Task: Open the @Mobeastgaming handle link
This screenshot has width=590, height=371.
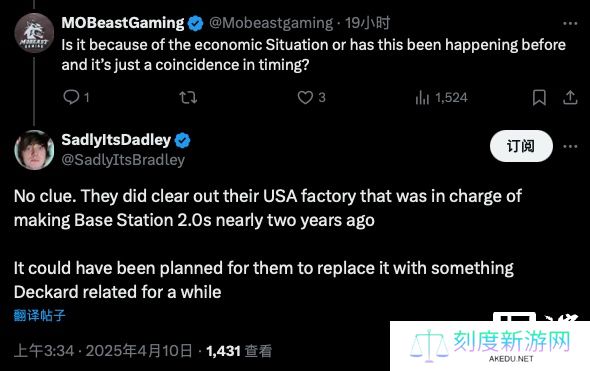Action: point(271,23)
